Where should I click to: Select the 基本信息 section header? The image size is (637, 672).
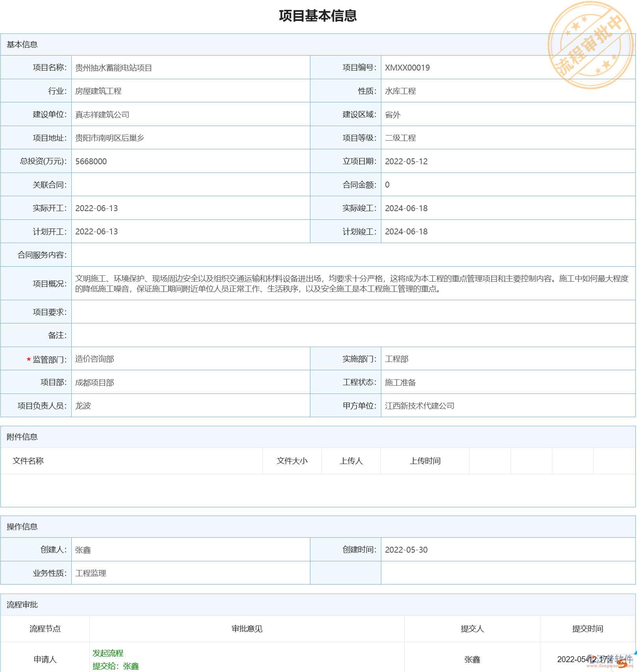22,45
